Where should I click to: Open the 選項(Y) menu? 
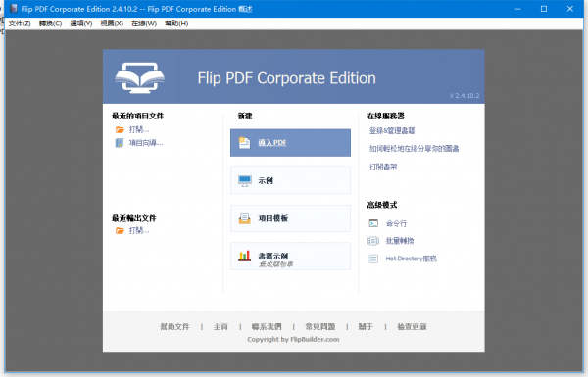click(81, 24)
